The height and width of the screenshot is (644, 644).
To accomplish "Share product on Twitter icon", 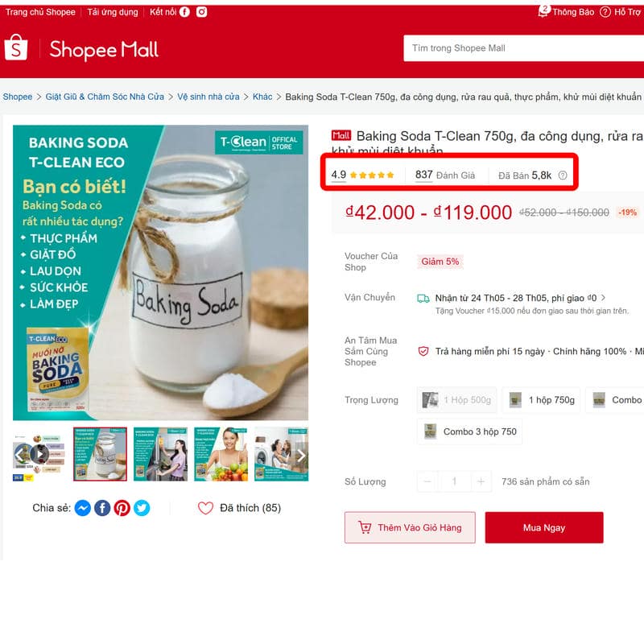I will coord(142,508).
